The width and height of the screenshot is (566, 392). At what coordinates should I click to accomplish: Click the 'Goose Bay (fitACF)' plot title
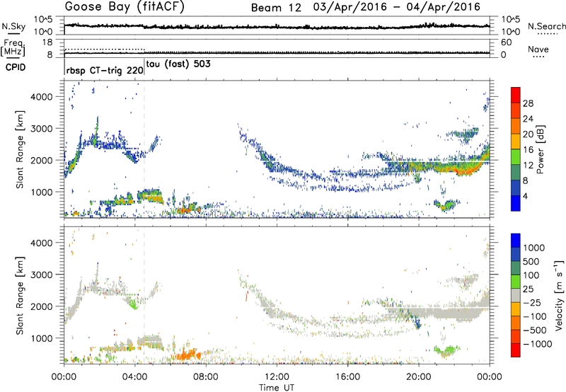coord(125,7)
